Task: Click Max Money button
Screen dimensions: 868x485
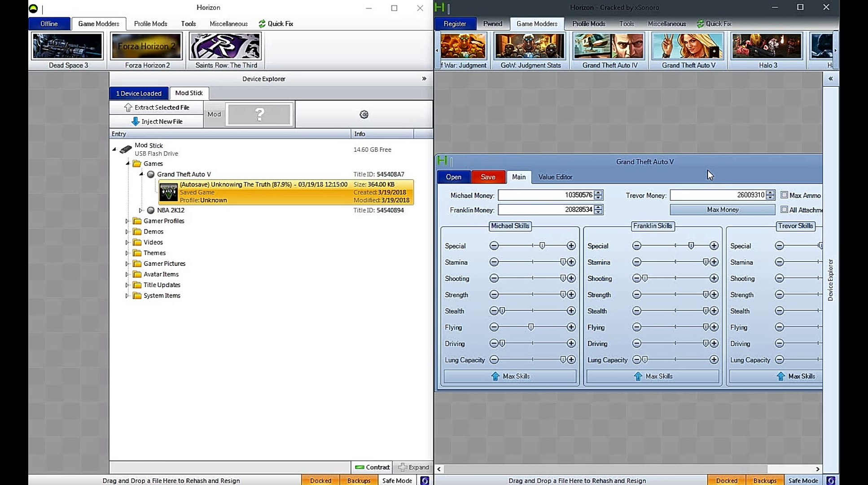Action: 722,210
